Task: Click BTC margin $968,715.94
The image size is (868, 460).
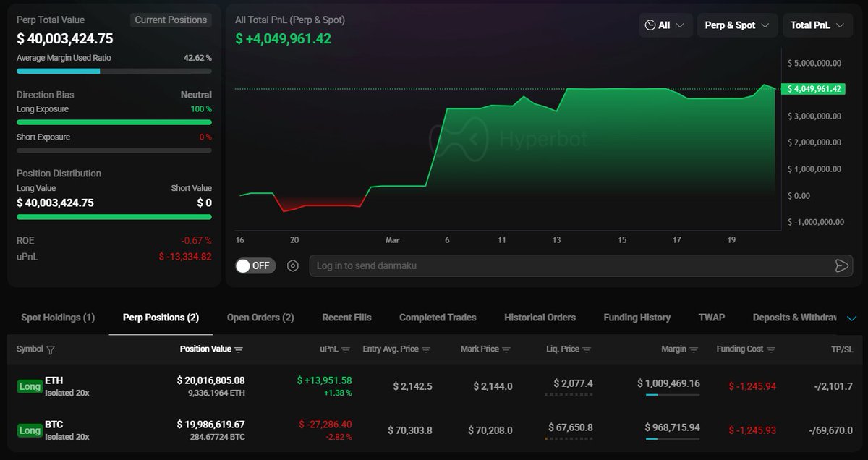Action: pos(672,427)
